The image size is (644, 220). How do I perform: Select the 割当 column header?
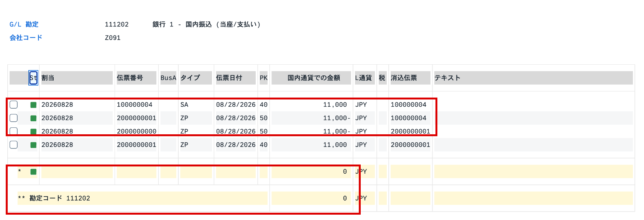(77, 78)
